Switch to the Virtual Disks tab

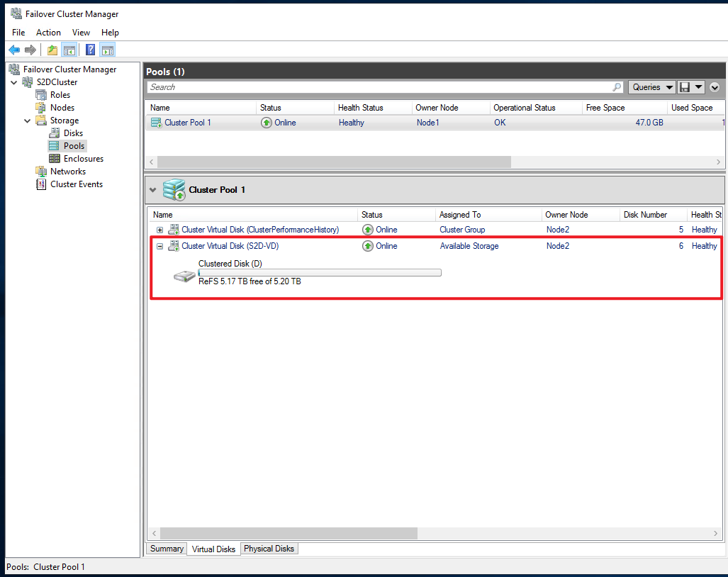[x=213, y=549]
